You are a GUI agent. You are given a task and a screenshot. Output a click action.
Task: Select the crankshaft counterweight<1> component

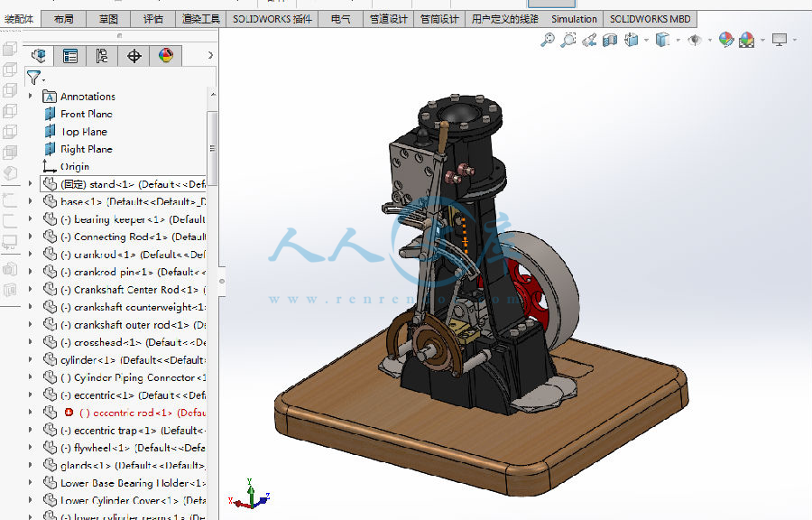coord(124,307)
